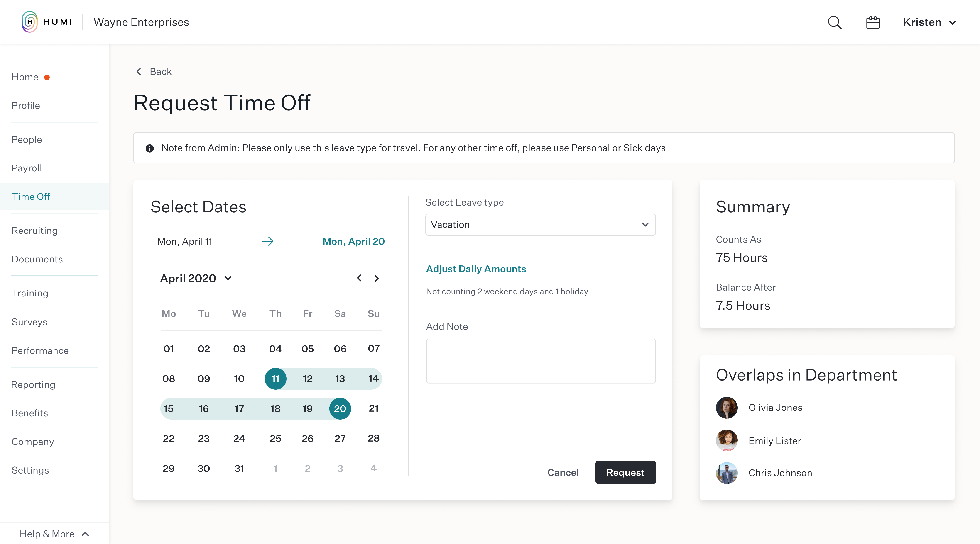980x544 pixels.
Task: Click the Kristen account dropdown arrow
Action: pos(953,22)
